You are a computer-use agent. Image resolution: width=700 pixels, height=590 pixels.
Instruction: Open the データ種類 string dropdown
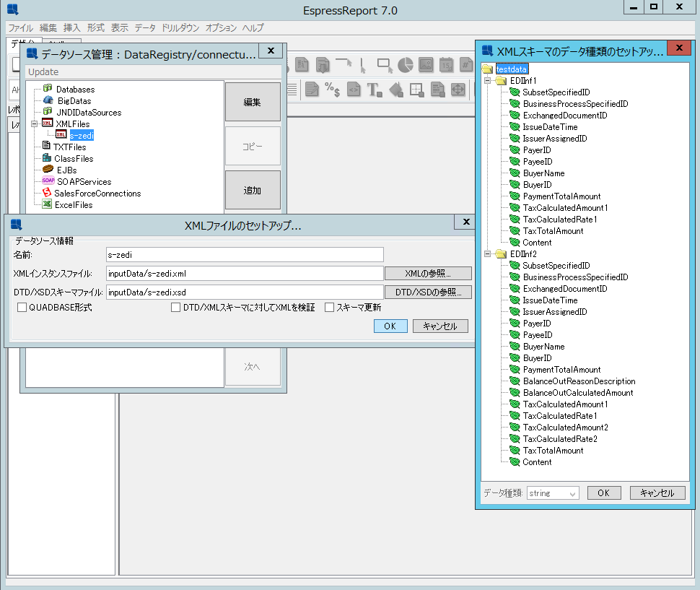[x=553, y=493]
